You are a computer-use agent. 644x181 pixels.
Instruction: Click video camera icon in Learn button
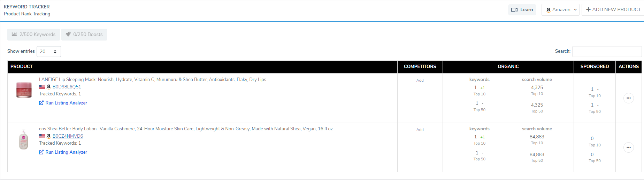tap(514, 10)
